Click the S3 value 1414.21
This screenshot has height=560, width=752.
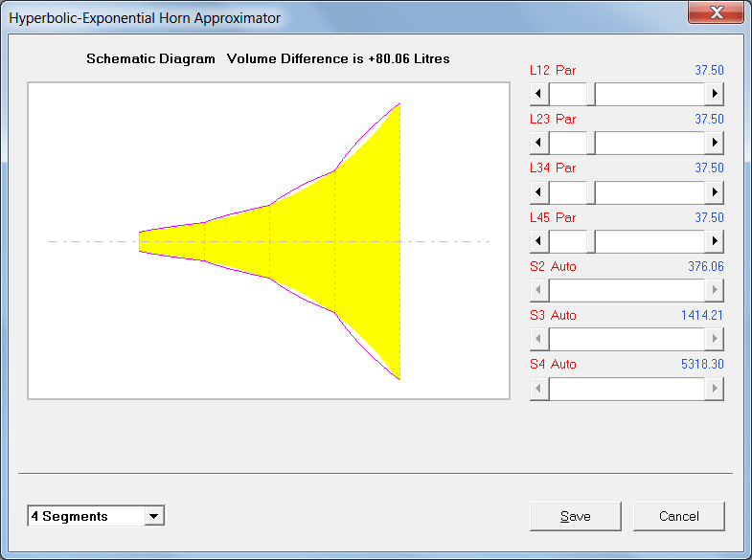(x=702, y=315)
